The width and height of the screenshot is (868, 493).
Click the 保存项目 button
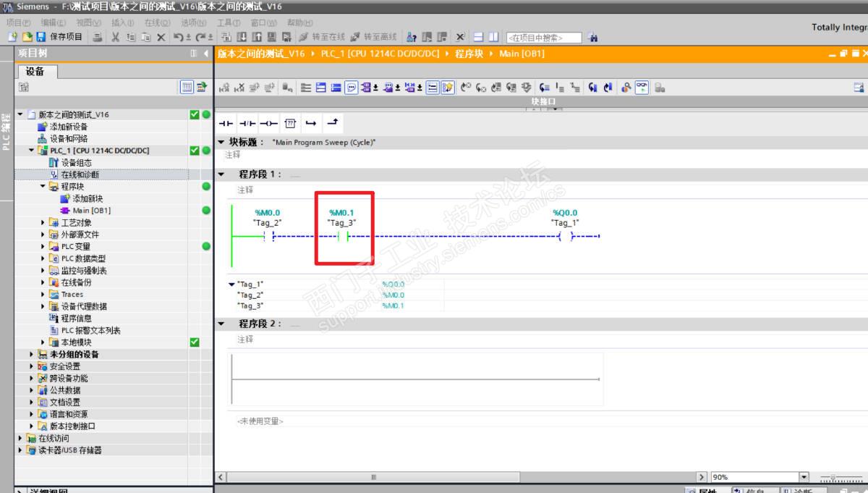pyautogui.click(x=60, y=37)
